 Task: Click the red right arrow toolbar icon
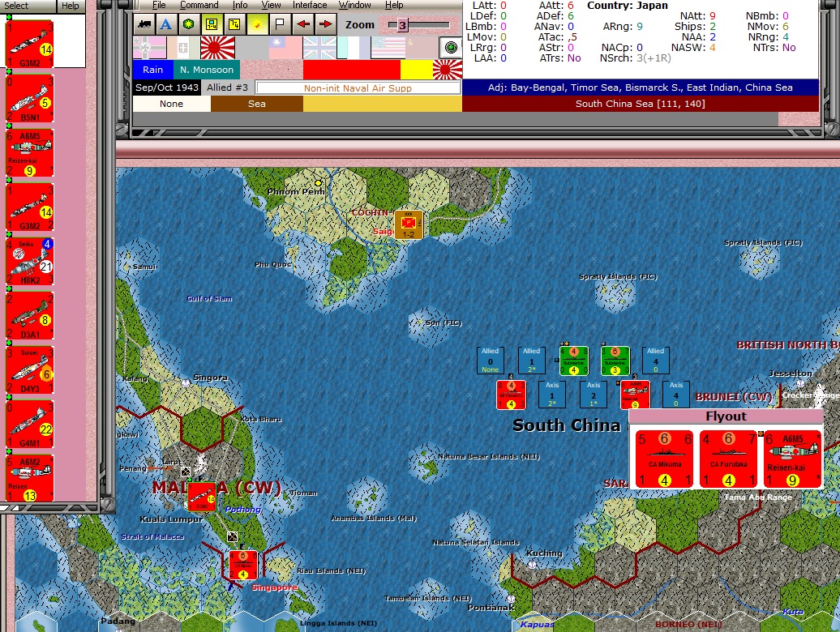point(325,24)
